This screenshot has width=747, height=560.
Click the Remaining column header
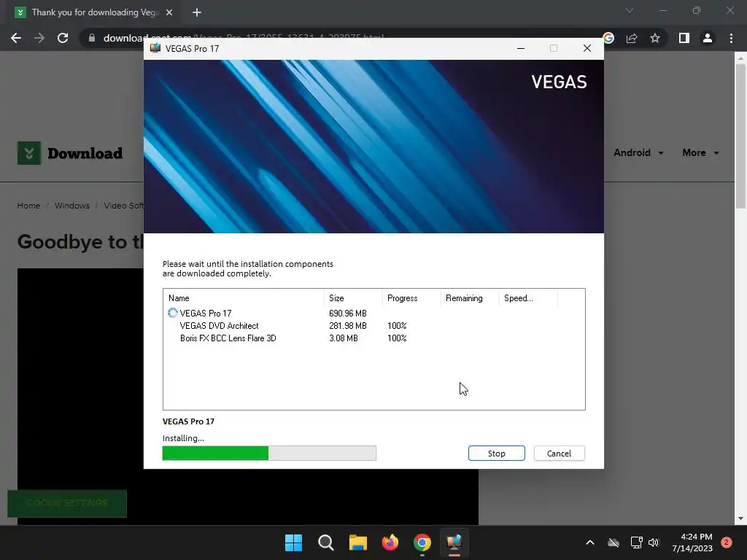click(x=469, y=298)
